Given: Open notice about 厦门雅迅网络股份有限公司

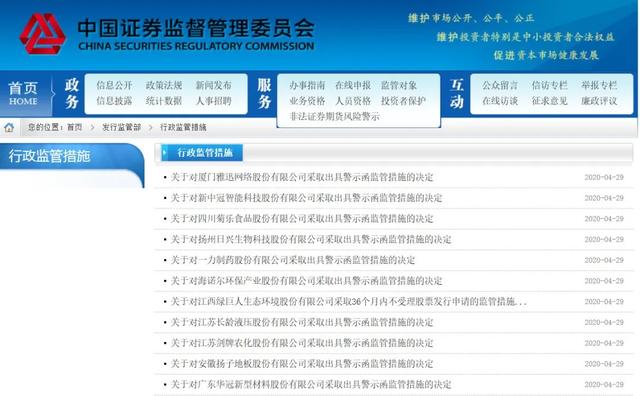Looking at the screenshot, I should coord(302,177).
